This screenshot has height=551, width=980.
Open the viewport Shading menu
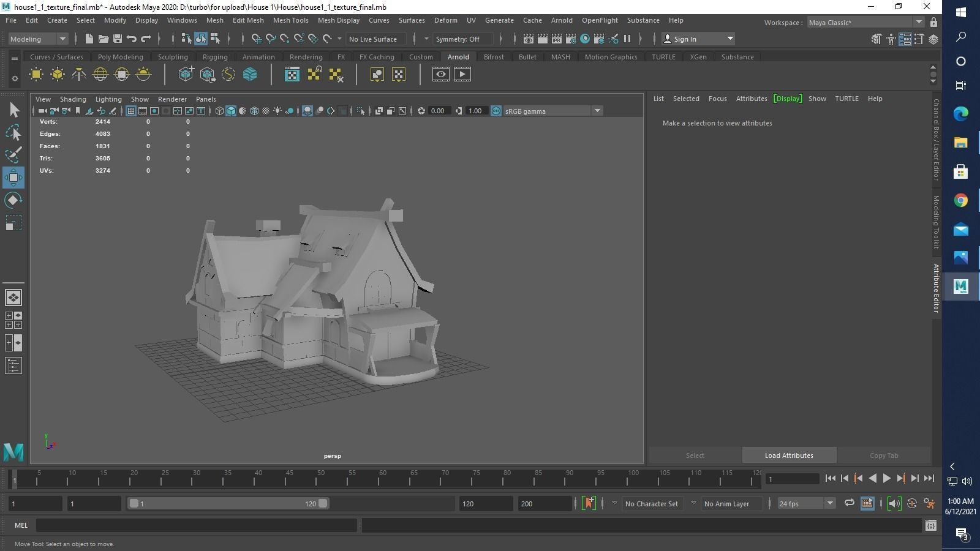[73, 99]
